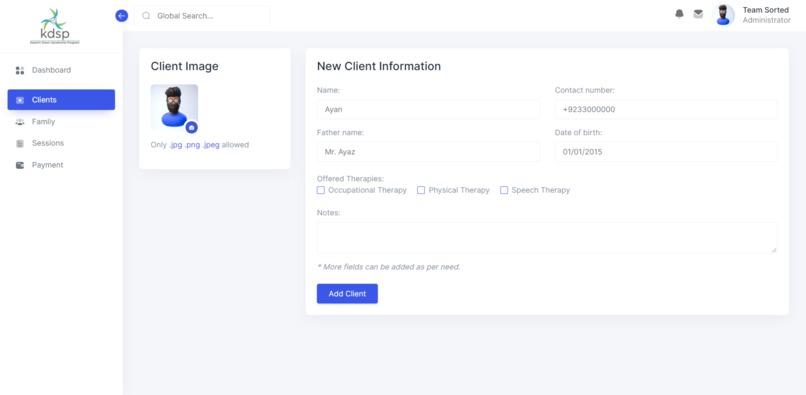Image resolution: width=806 pixels, height=395 pixels.
Task: Click the Occupational Therapy label
Action: 367,190
